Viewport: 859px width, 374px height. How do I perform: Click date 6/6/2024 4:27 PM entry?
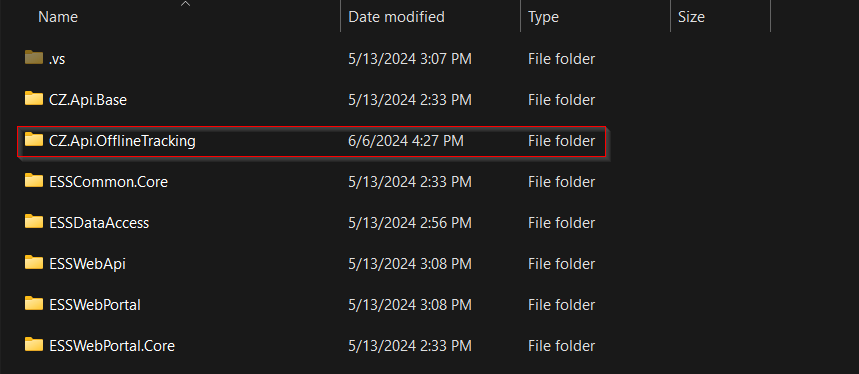coord(406,141)
